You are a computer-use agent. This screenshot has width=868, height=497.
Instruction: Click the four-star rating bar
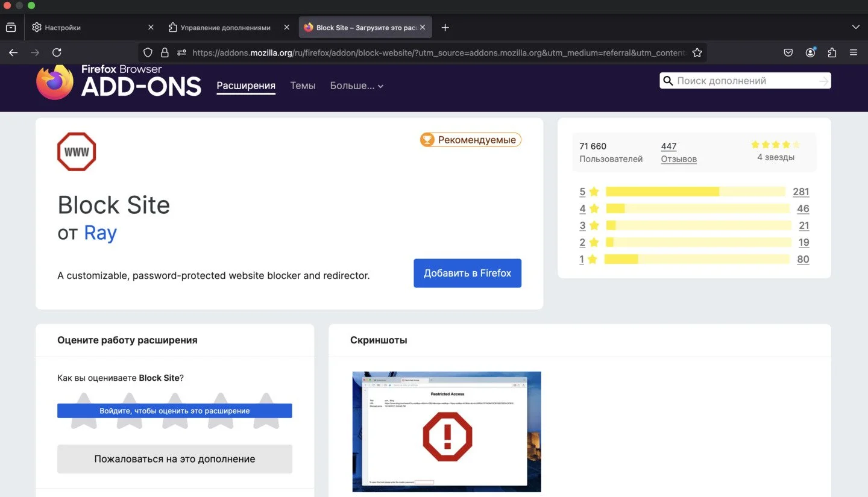(697, 208)
